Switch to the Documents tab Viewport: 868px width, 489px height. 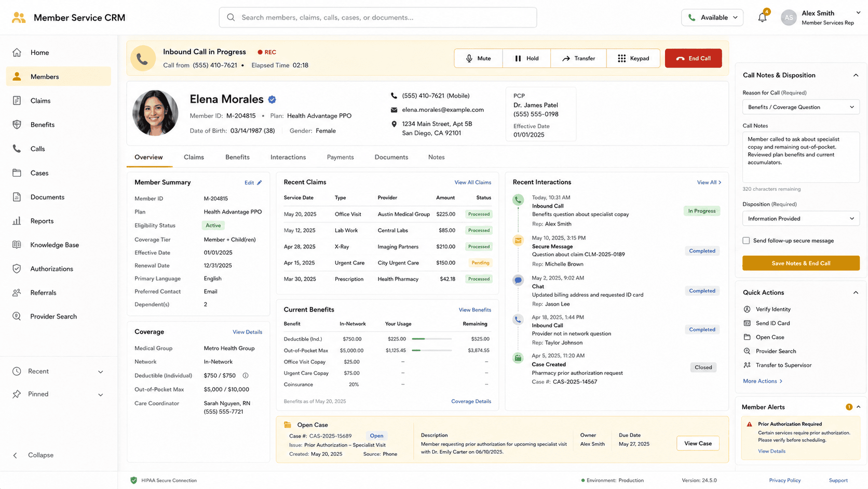click(391, 157)
